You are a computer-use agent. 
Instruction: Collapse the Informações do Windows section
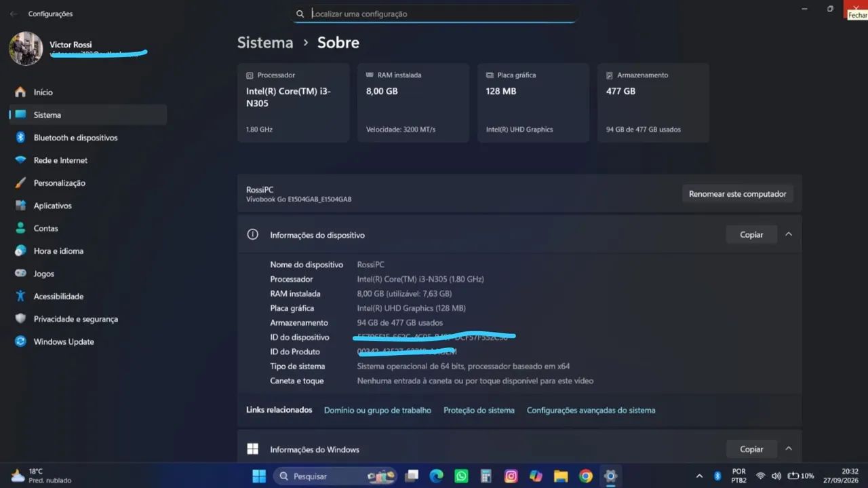click(789, 449)
